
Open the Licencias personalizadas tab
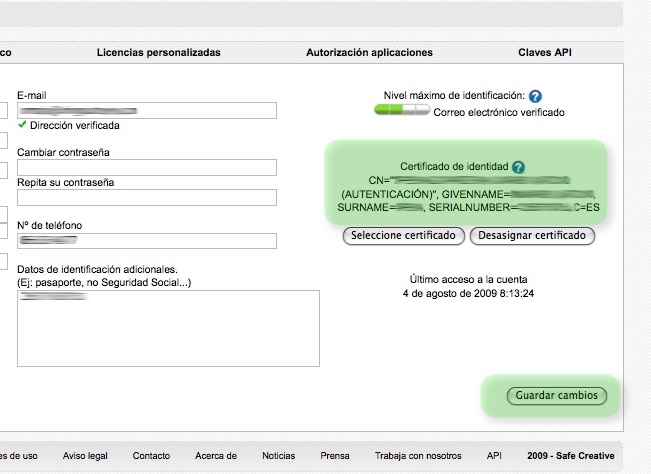(158, 52)
